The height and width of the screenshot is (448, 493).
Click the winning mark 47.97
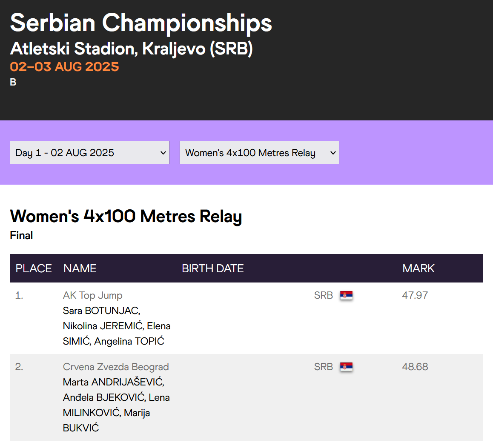coord(415,295)
